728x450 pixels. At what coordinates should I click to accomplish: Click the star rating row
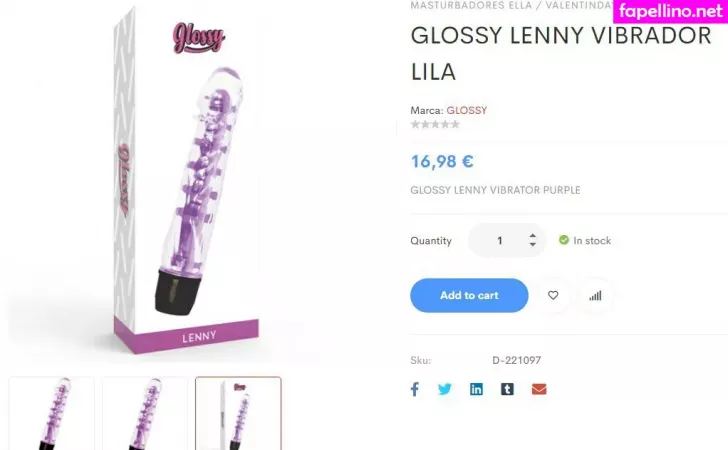[435, 124]
